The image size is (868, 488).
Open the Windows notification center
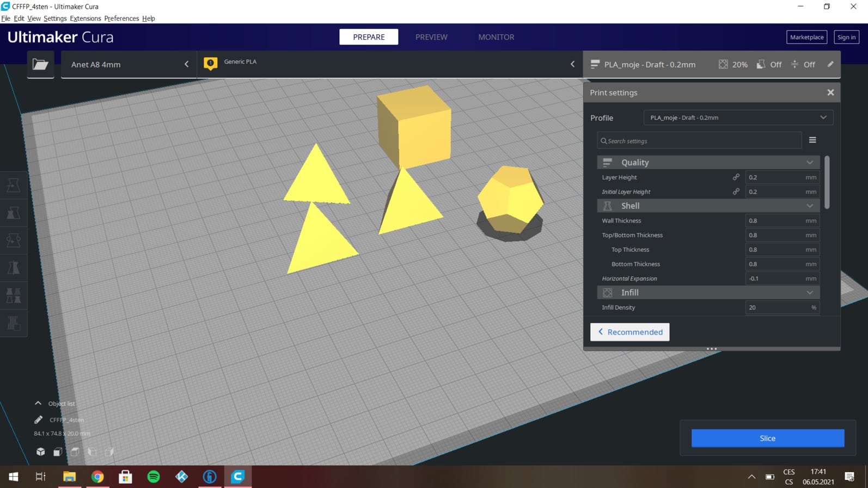point(849,477)
